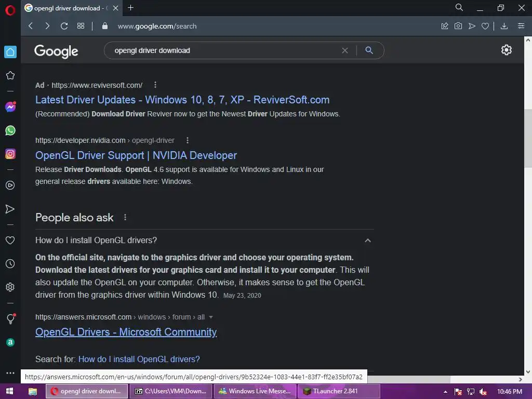Open Google quick settings gear
Viewport: 532px width, 399px height.
(x=506, y=50)
